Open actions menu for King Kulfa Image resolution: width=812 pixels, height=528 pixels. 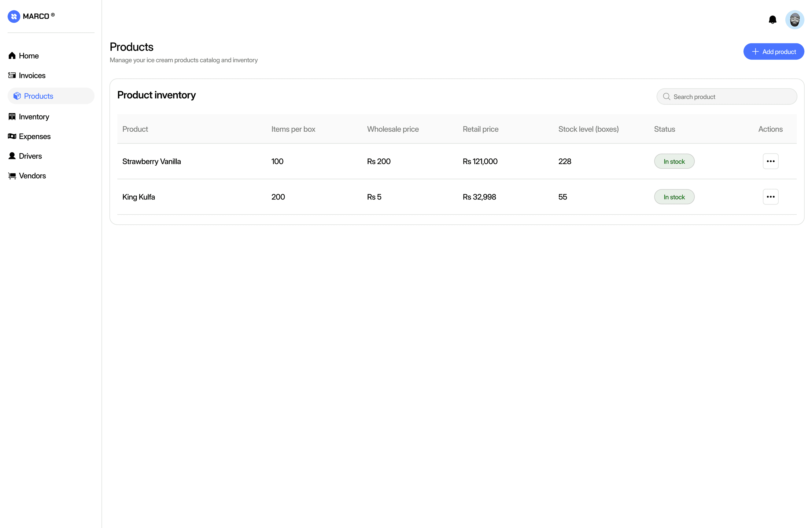coord(770,197)
